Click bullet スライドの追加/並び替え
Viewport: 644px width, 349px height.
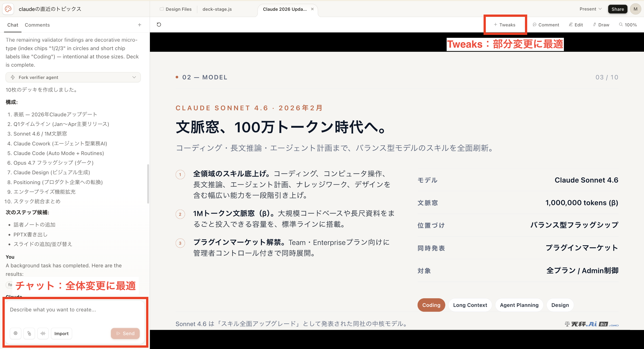coord(43,244)
